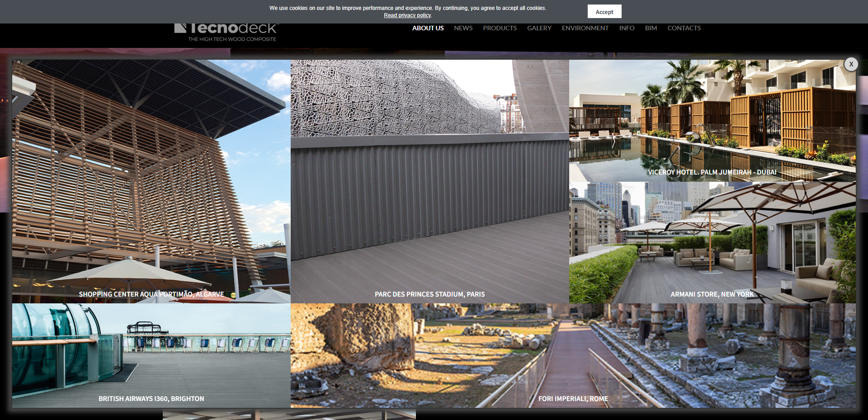Screen dimensions: 868x420
Task: Go to the News page
Action: [x=463, y=28]
